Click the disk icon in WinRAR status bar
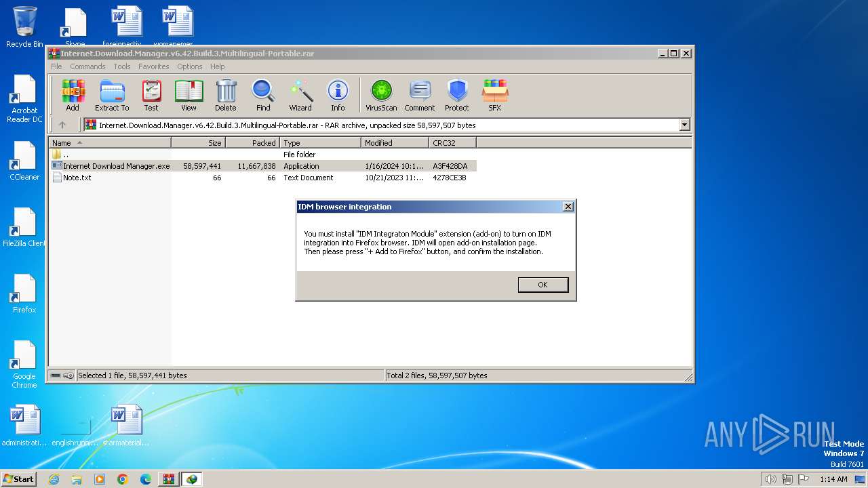The width and height of the screenshot is (868, 488). click(56, 375)
